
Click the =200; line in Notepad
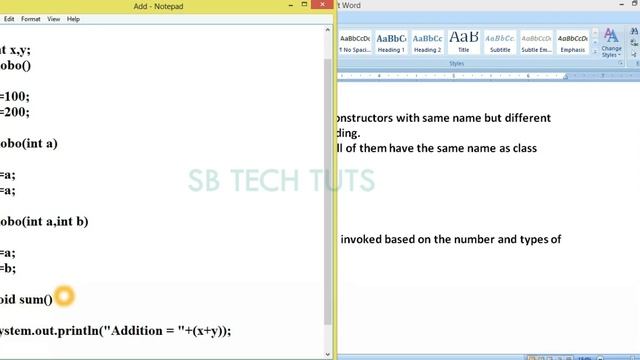[15, 112]
